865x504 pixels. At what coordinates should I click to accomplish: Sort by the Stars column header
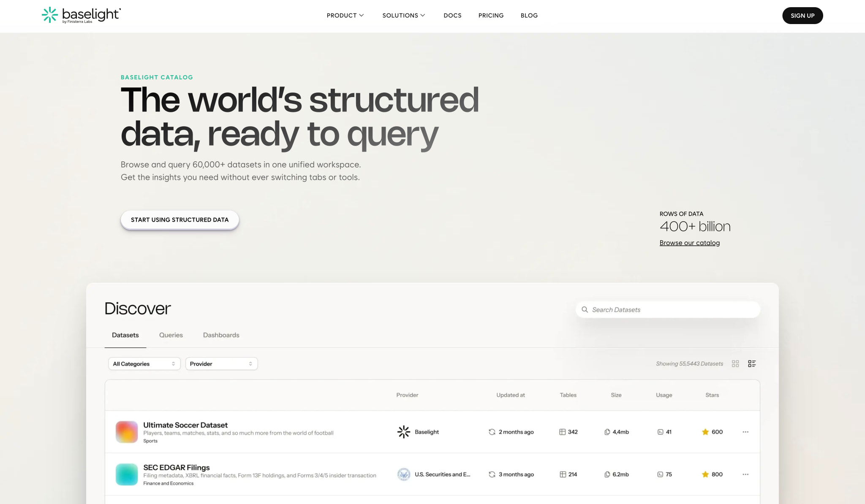[712, 395]
